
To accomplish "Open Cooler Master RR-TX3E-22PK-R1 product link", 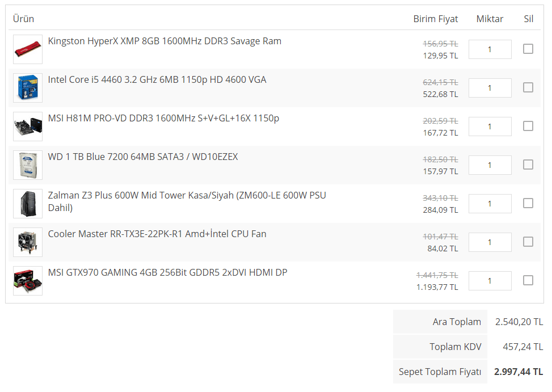I will [157, 234].
